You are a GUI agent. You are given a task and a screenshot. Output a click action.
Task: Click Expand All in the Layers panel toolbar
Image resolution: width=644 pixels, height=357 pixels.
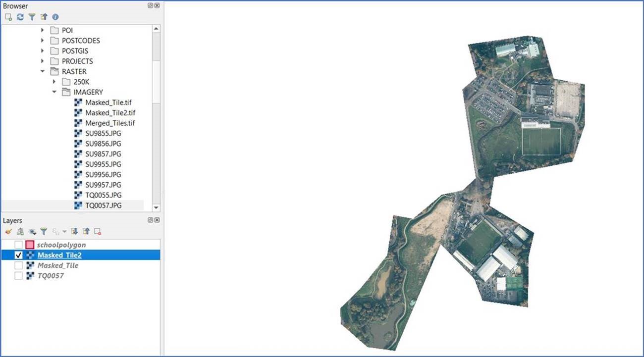pyautogui.click(x=73, y=231)
